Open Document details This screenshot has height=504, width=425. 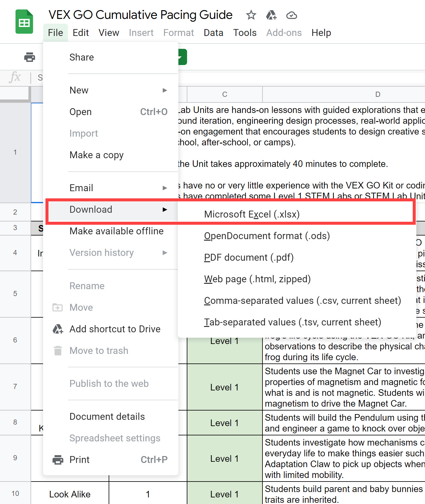click(x=107, y=417)
